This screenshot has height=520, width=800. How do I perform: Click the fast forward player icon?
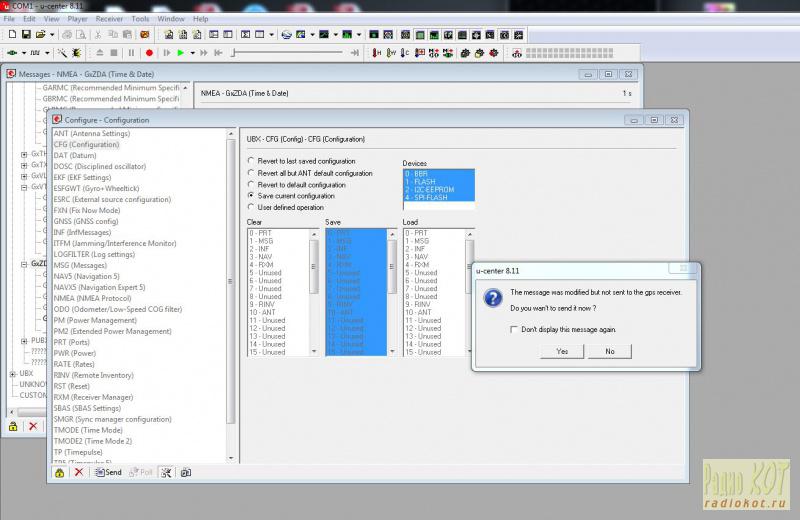[204, 53]
